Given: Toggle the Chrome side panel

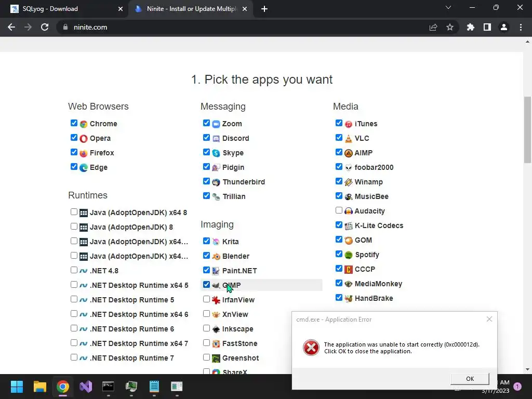Looking at the screenshot, I should click(x=487, y=27).
